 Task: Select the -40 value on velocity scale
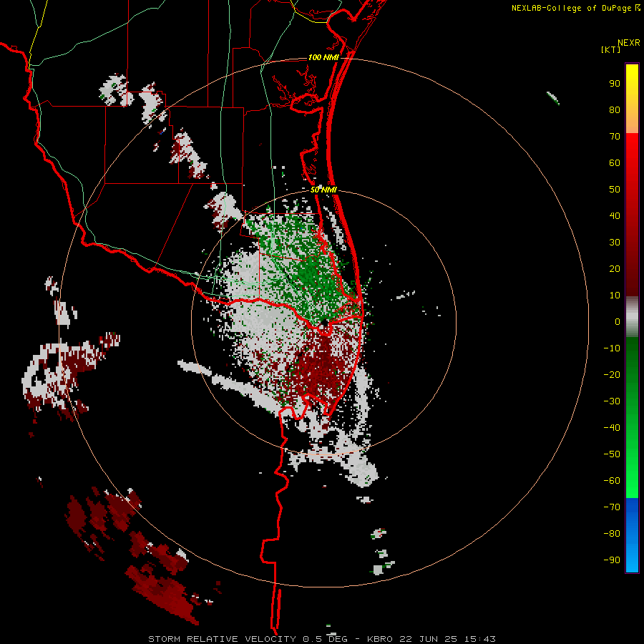tap(612, 428)
